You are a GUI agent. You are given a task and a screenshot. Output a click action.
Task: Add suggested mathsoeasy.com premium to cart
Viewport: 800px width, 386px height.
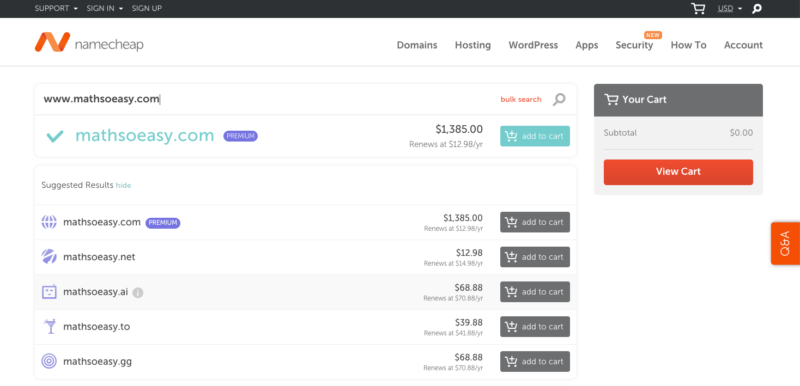pos(535,222)
